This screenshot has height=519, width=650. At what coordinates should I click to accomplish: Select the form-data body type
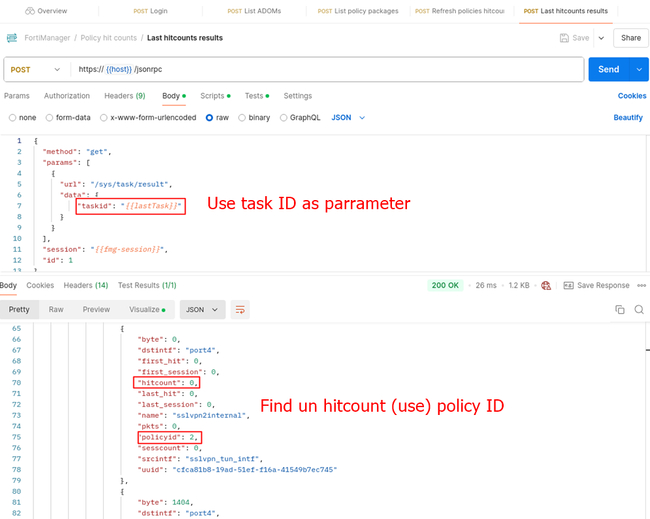tap(48, 117)
